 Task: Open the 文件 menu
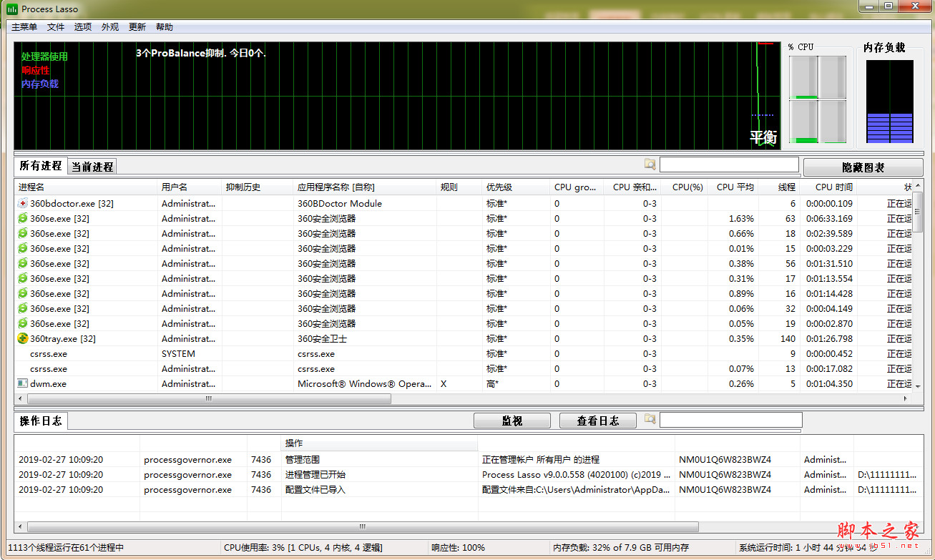56,27
